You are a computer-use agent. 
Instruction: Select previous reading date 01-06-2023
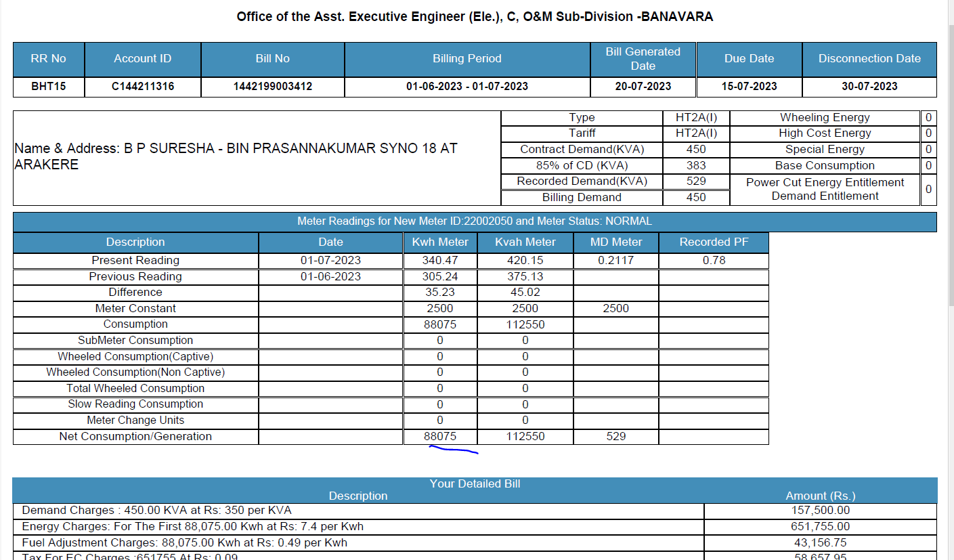[x=330, y=277]
